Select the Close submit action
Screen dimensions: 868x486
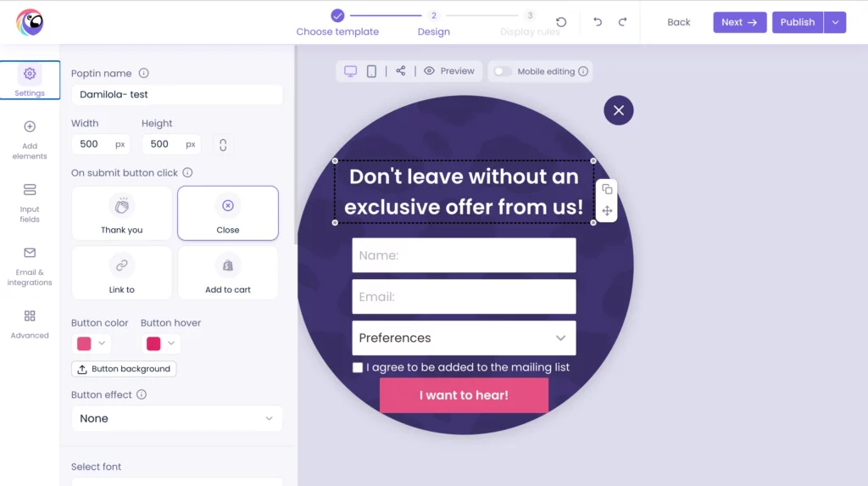(x=228, y=214)
